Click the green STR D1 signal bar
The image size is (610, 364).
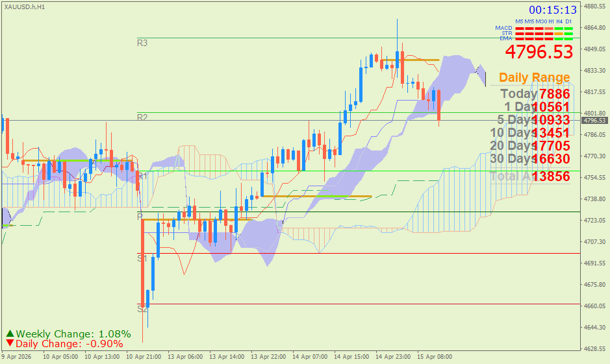click(x=568, y=34)
